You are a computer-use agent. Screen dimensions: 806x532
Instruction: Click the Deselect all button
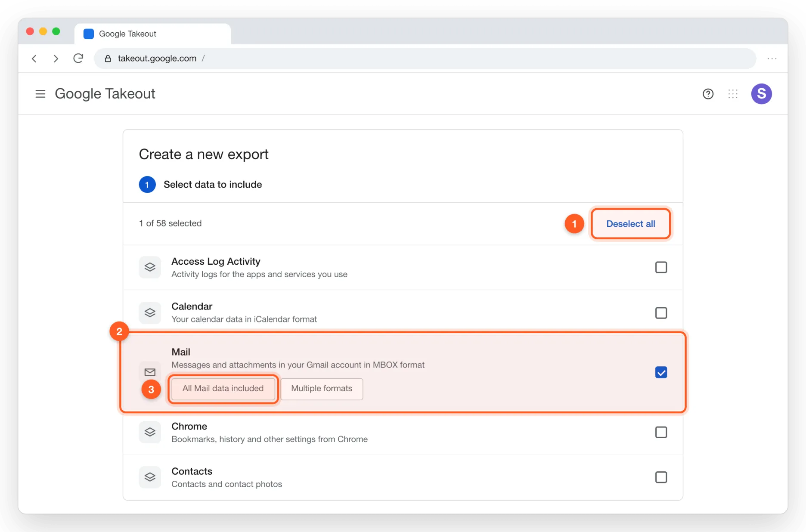[x=631, y=224]
